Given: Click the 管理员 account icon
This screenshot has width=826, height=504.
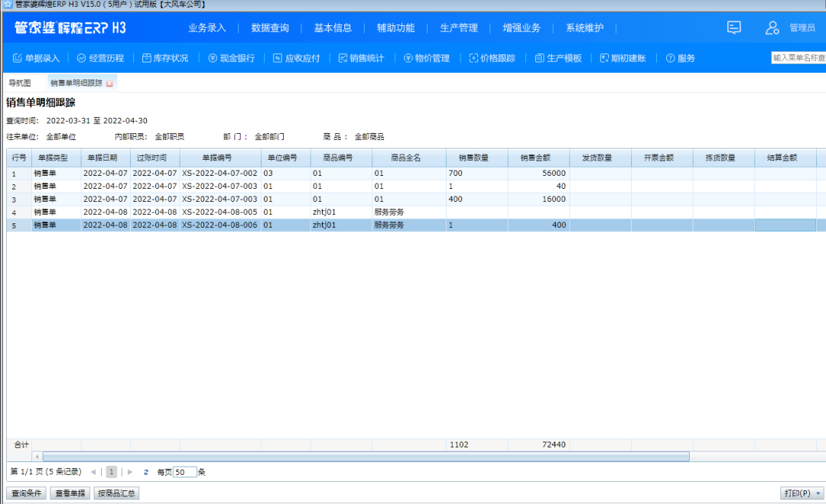Looking at the screenshot, I should coord(772,28).
